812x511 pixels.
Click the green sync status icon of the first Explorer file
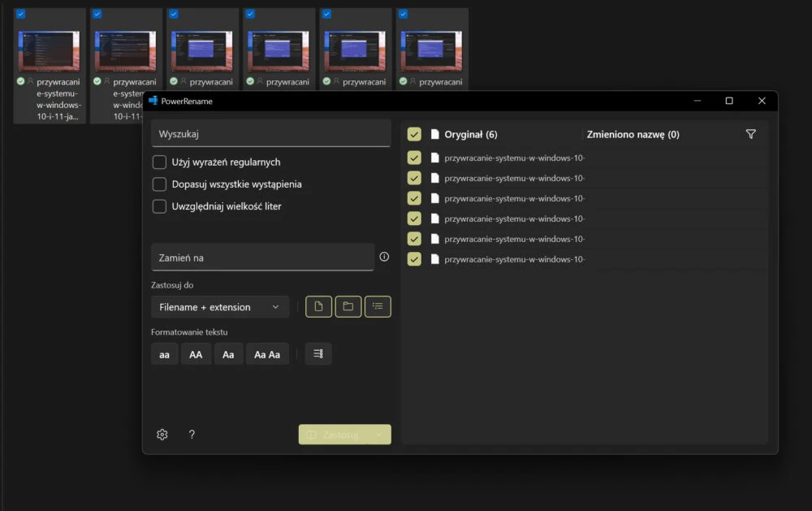point(21,81)
